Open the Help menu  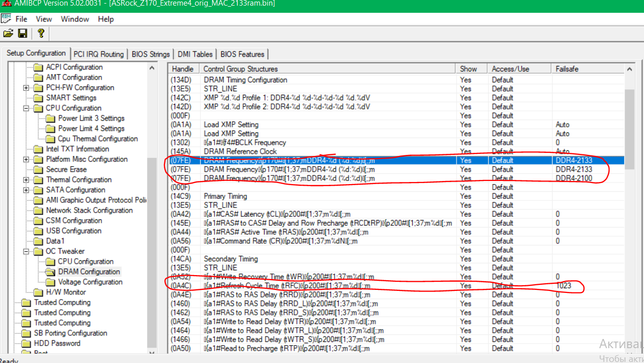click(106, 19)
